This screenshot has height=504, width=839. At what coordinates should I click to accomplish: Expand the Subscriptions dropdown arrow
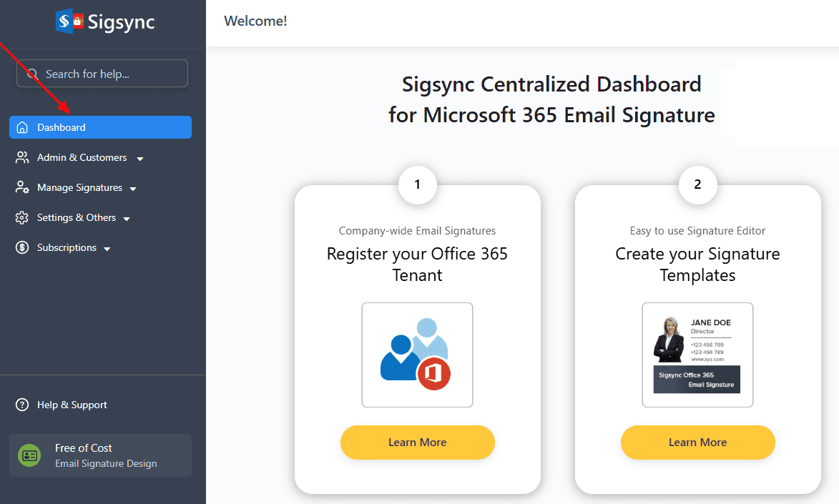point(107,249)
